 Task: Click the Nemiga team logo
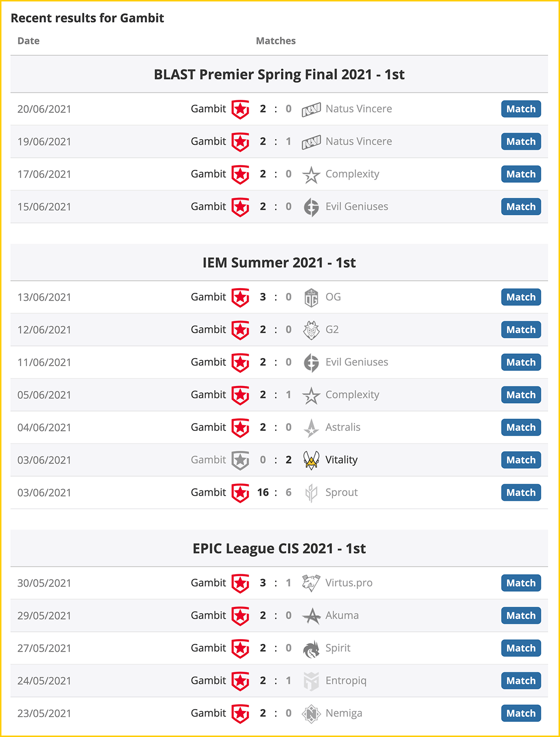pyautogui.click(x=311, y=714)
